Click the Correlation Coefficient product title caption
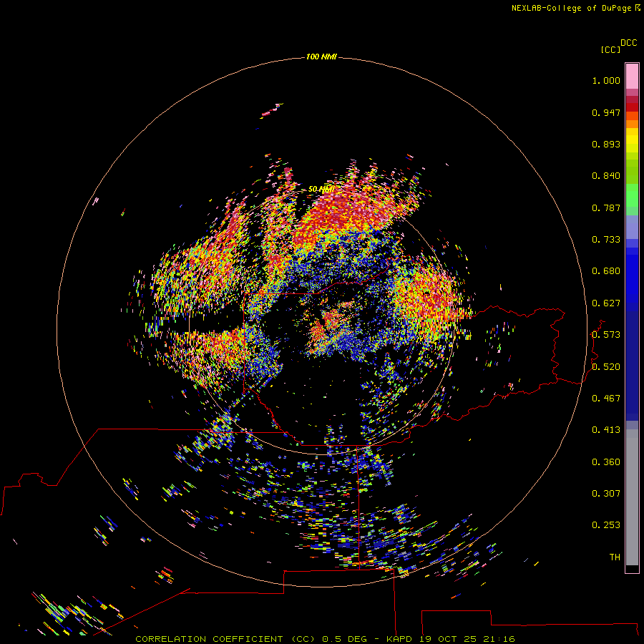 325,639
